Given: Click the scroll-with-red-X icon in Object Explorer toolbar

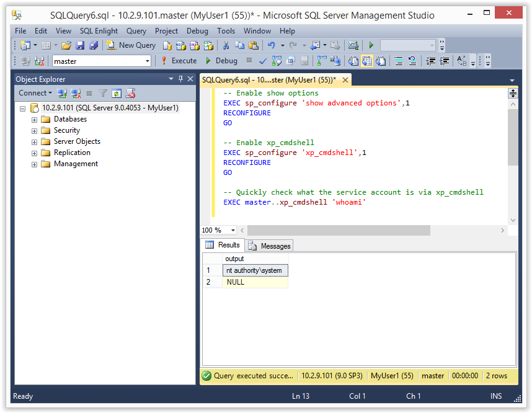Looking at the screenshot, I should 131,93.
